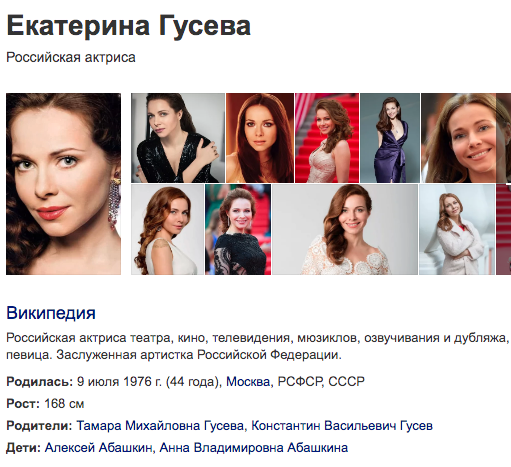Click the Российская актриса subtitle
Image resolution: width=511 pixels, height=467 pixels.
(71, 57)
